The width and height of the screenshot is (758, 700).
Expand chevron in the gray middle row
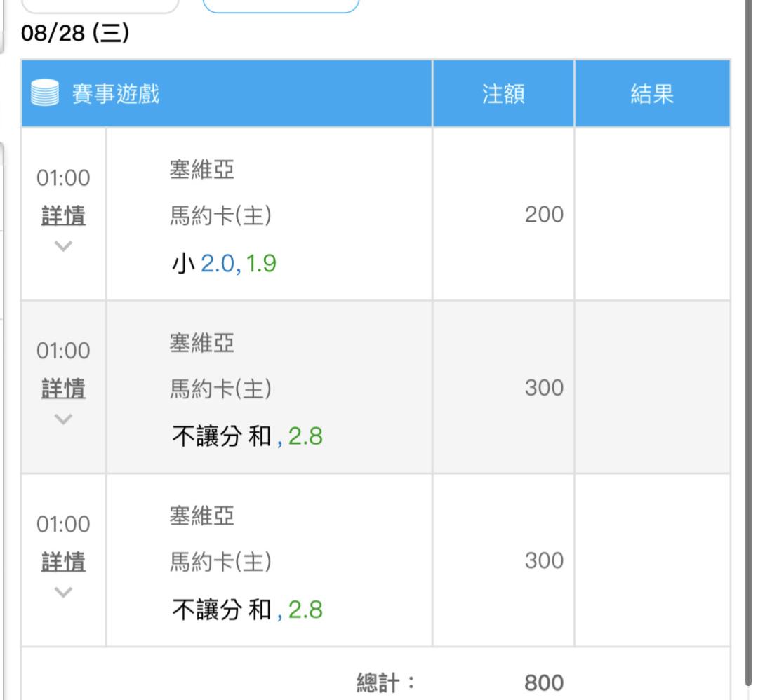pyautogui.click(x=63, y=418)
